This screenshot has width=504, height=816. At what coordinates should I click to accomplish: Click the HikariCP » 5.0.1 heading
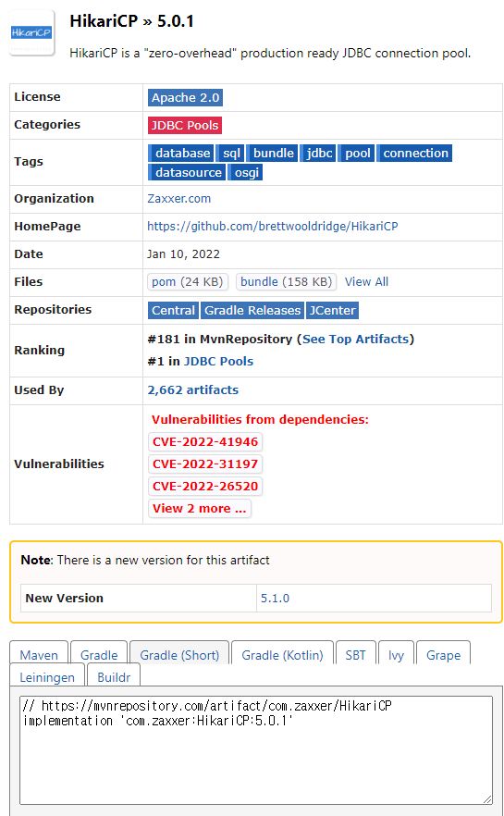tap(132, 21)
